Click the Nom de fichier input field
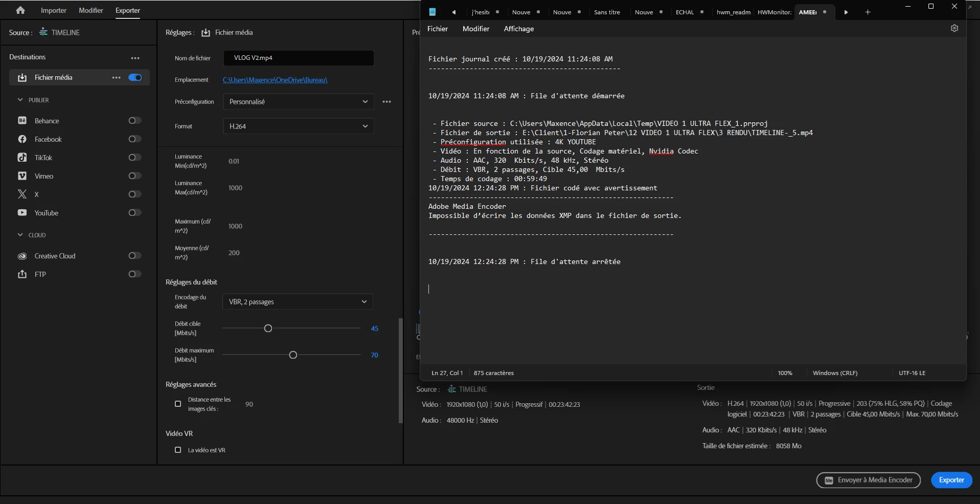This screenshot has width=980, height=504. tap(299, 58)
